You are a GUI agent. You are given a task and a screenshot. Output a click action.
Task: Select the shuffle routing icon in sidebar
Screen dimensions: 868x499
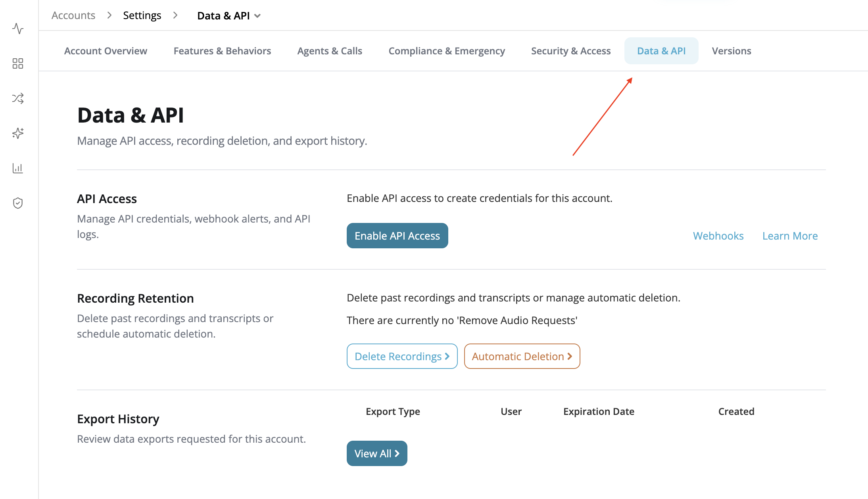(18, 98)
